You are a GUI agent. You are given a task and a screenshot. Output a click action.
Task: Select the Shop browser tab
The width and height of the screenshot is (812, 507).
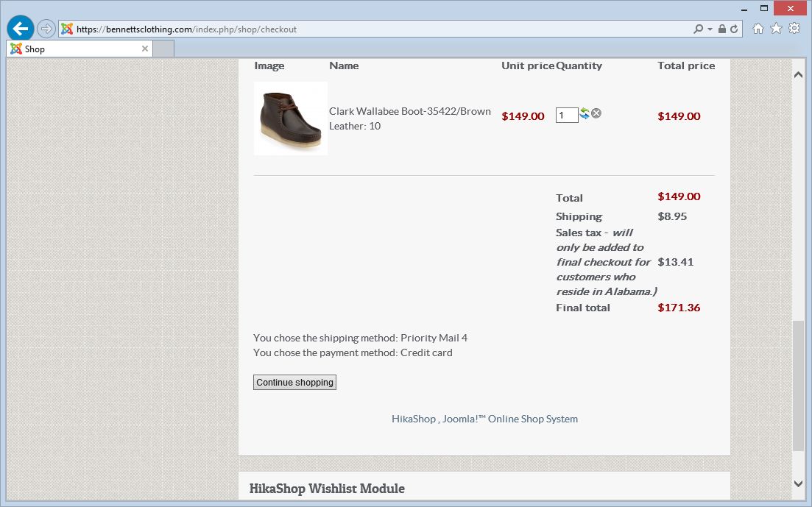[80, 49]
